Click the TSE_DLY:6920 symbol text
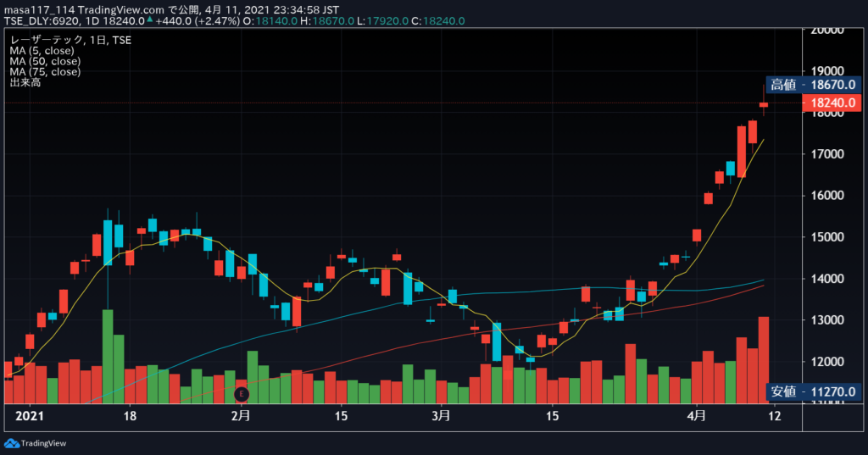 click(42, 21)
